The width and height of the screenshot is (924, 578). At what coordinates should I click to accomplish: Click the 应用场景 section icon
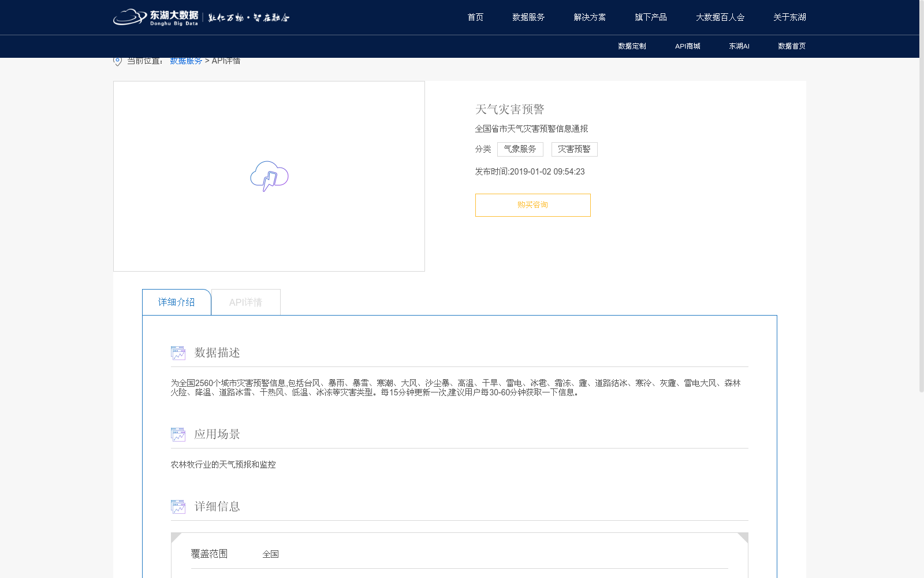(x=178, y=435)
